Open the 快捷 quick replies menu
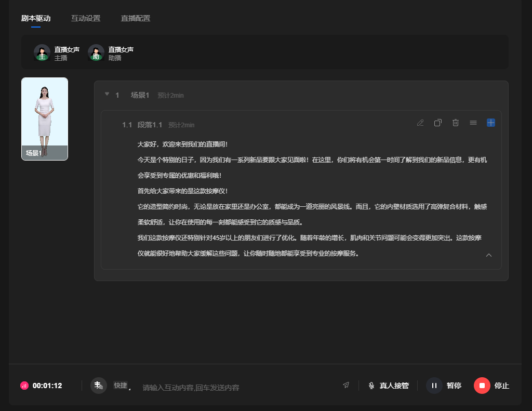Screen dimensions: 532x411 (x=121, y=386)
